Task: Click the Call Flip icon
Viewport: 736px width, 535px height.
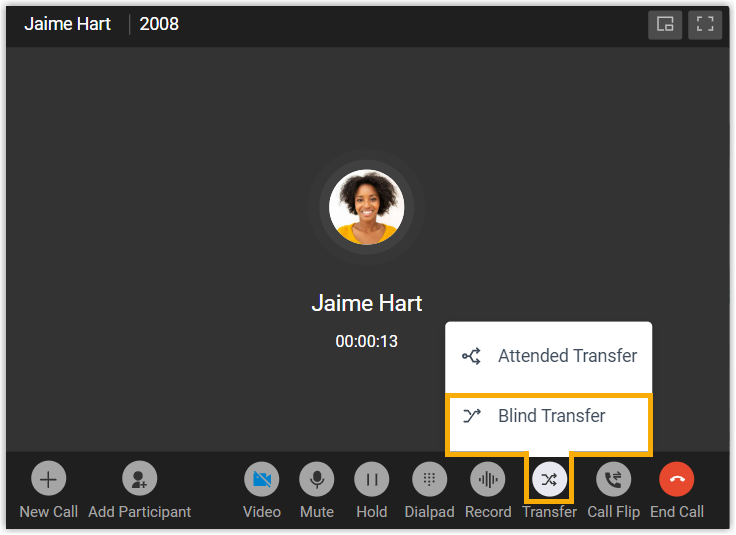Action: 613,479
